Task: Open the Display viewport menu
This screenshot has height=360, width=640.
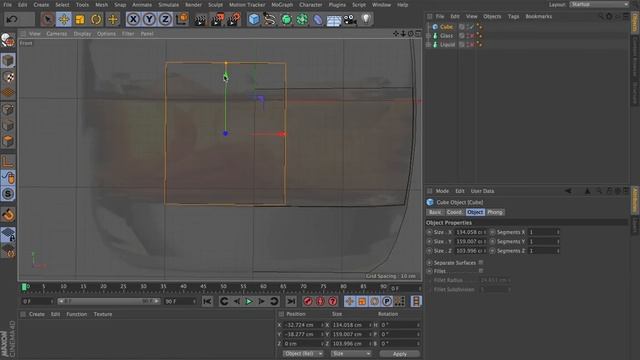Action: [x=82, y=34]
